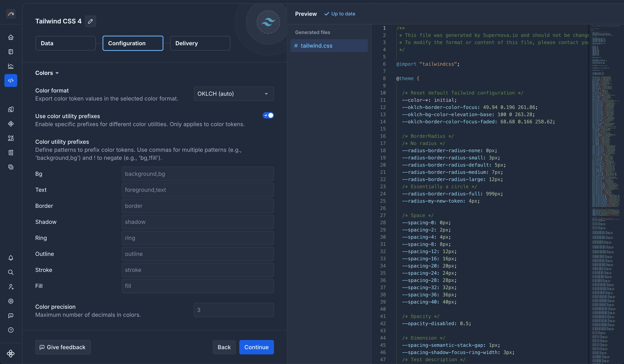
Task: Open the search tool in sidebar
Action: (11, 272)
